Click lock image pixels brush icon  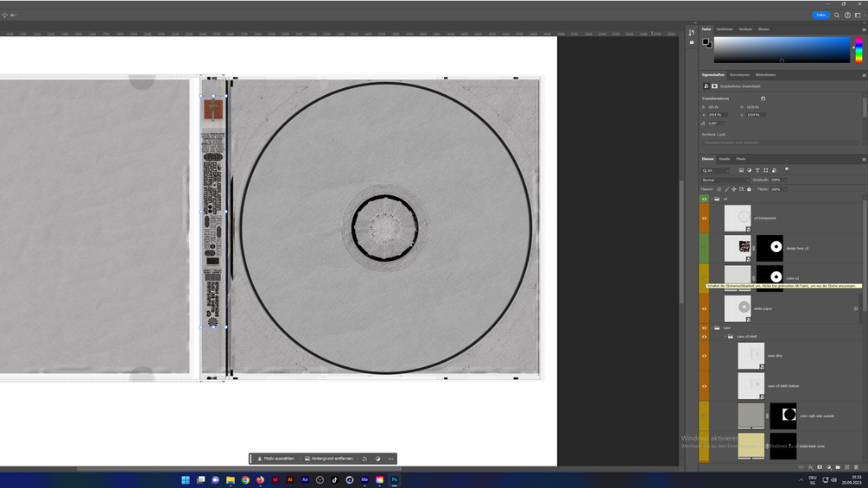[727, 189]
